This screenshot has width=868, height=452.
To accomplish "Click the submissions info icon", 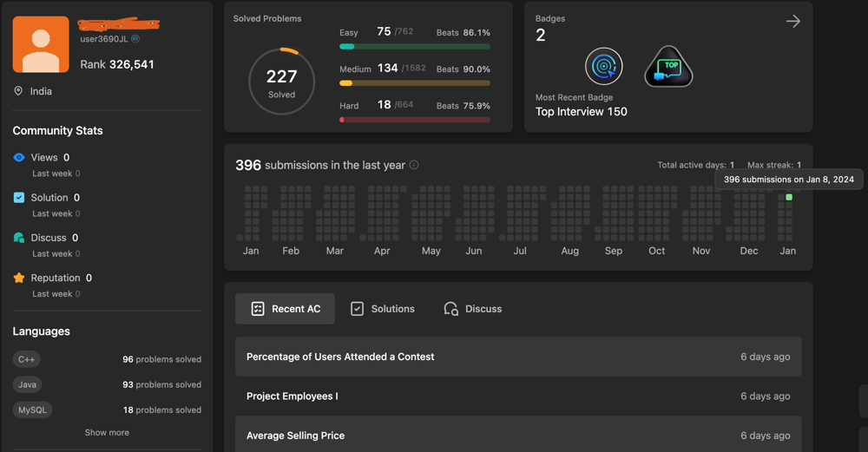I will coord(414,165).
